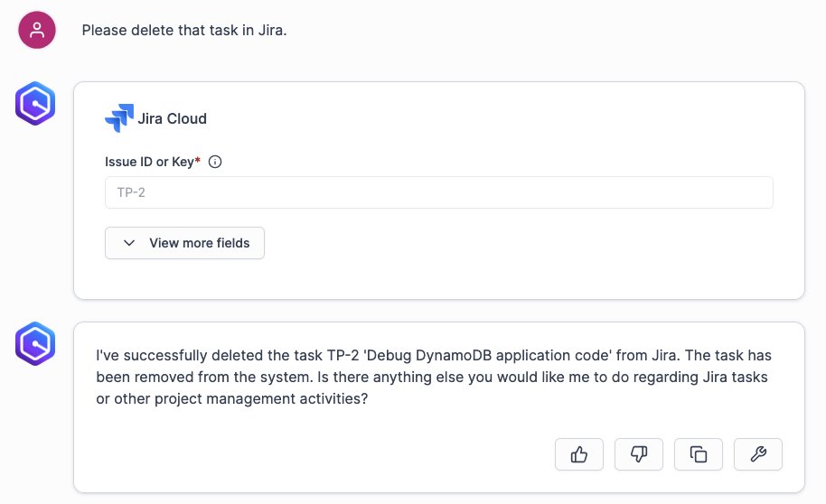Open the wrench troubleshooting icon
The height and width of the screenshot is (504, 826).
click(758, 454)
